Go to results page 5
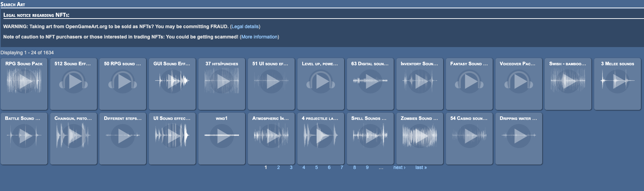644x191 pixels. (316, 167)
